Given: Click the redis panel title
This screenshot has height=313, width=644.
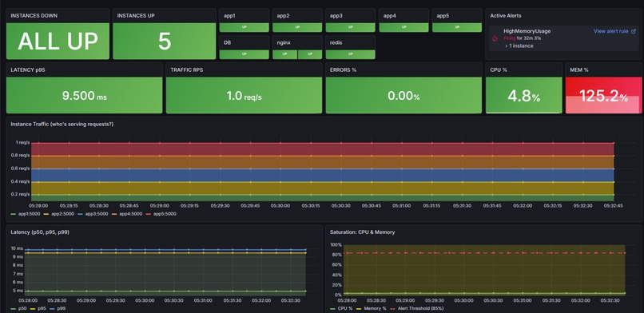Looking at the screenshot, I should pyautogui.click(x=336, y=42).
